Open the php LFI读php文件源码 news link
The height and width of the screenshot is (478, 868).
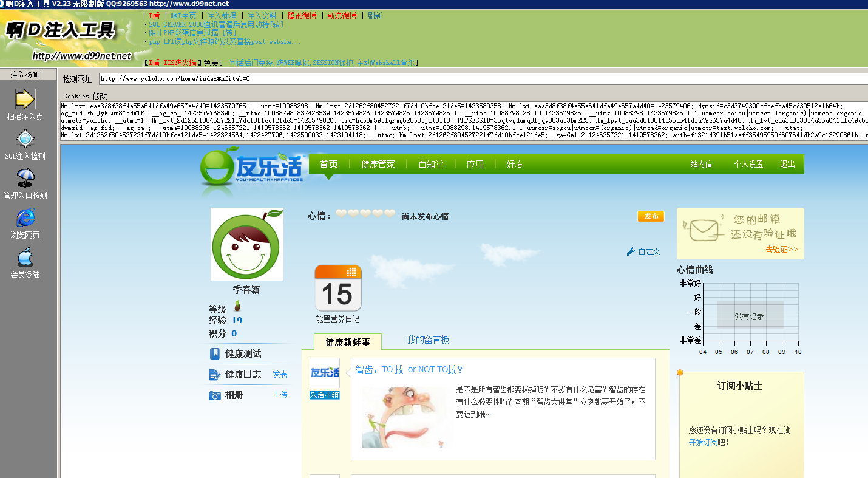coord(225,41)
